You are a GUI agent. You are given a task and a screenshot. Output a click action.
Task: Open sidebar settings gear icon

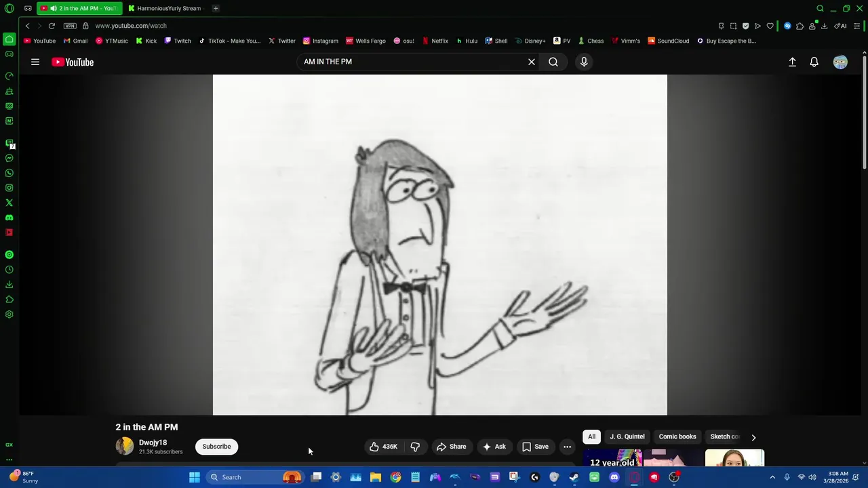[9, 314]
